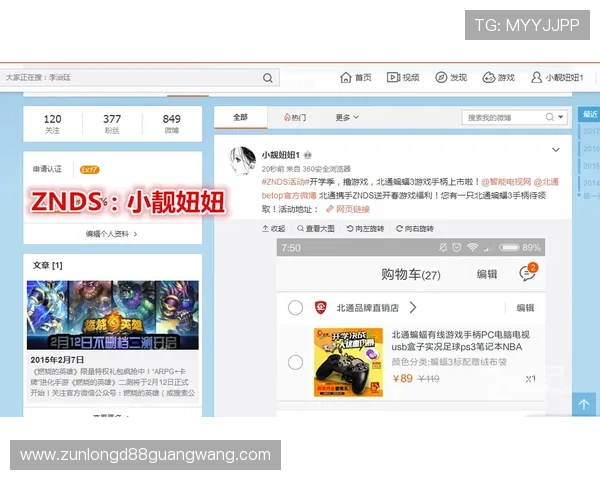The height and width of the screenshot is (480, 600).
Task: Jump to 2016 in timeline
Action: pyautogui.click(x=592, y=149)
